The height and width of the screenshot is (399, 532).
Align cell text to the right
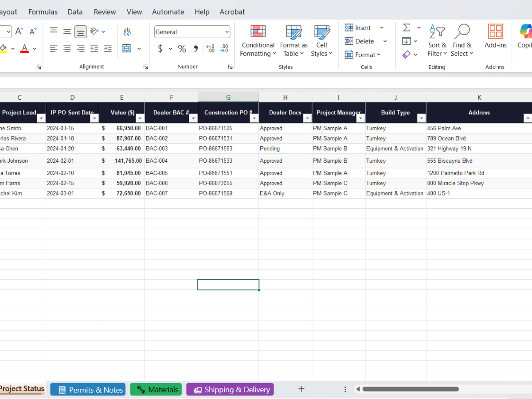tap(81, 48)
